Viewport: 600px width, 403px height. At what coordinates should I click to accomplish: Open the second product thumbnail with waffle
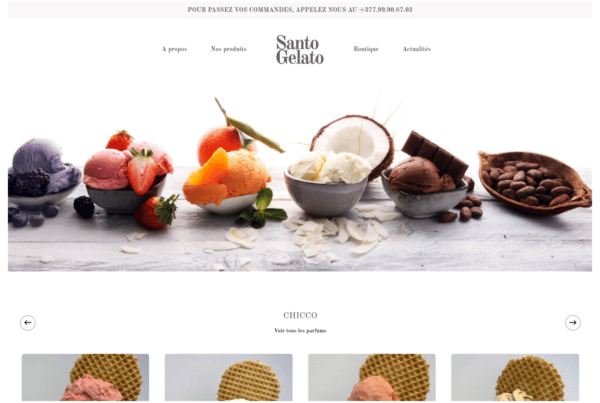click(x=228, y=377)
